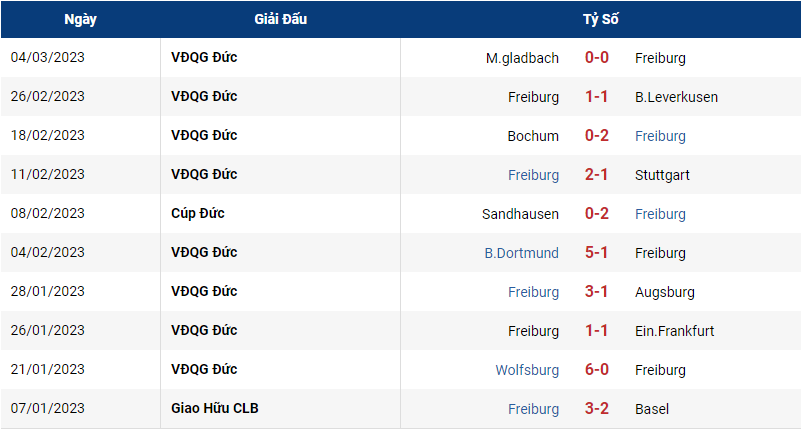Open the 2-1 score against Stuttgart
The image size is (802, 429).
point(597,175)
